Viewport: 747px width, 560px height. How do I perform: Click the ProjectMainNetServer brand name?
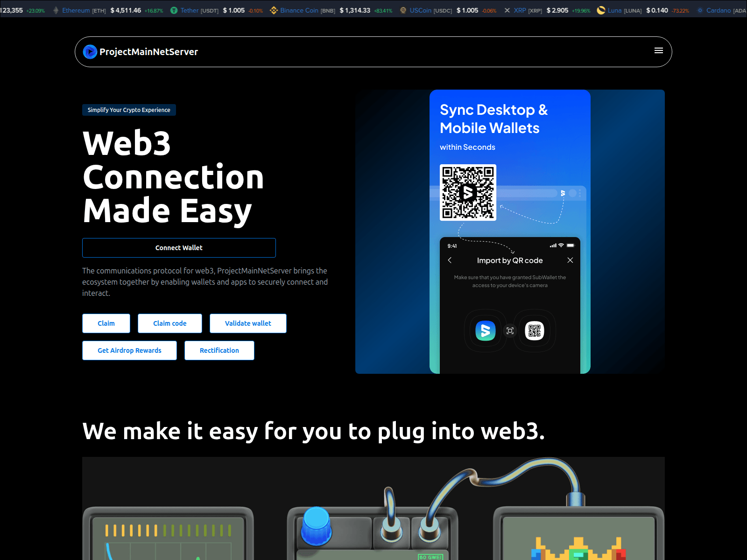148,52
